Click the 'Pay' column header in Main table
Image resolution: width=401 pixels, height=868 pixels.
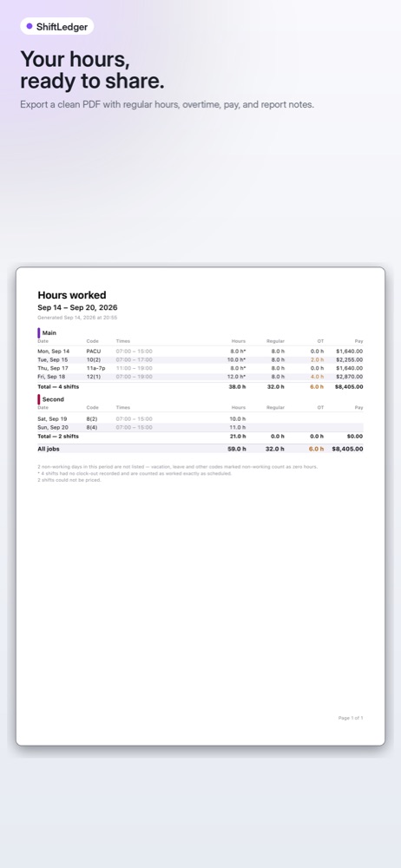(359, 341)
